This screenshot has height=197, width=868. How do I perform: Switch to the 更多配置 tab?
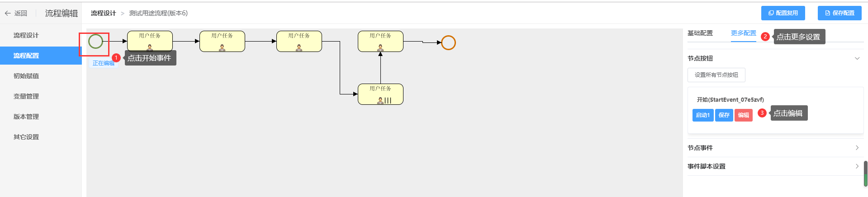[x=743, y=33]
